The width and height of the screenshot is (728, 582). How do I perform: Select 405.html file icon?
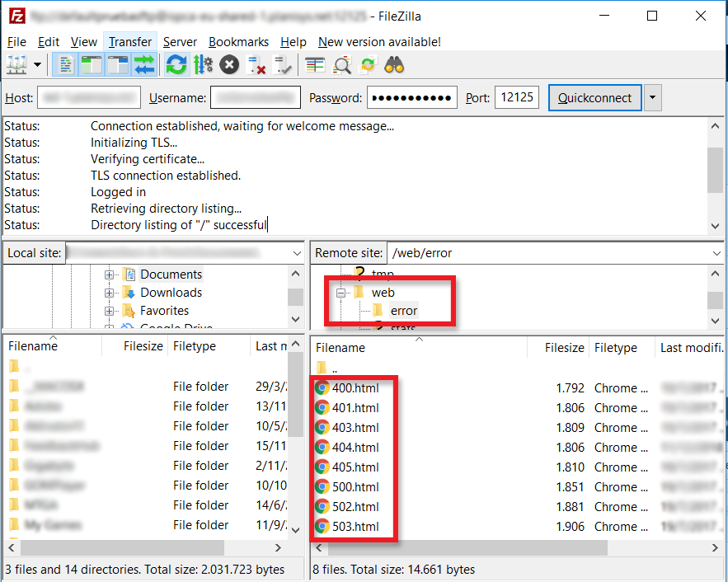click(x=322, y=467)
